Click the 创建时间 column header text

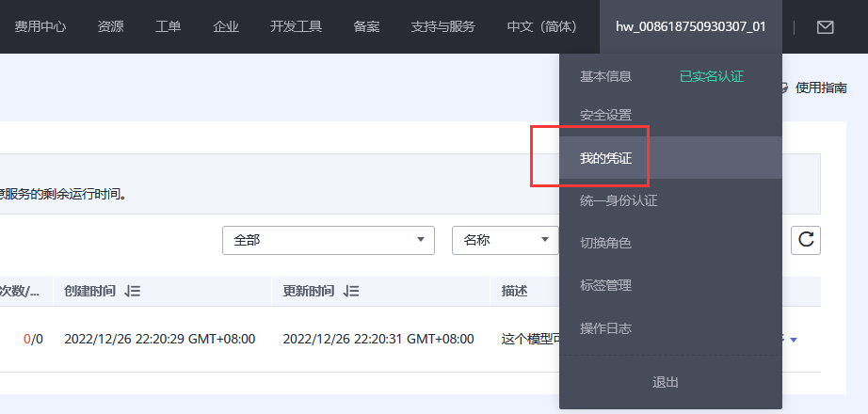[x=89, y=291]
